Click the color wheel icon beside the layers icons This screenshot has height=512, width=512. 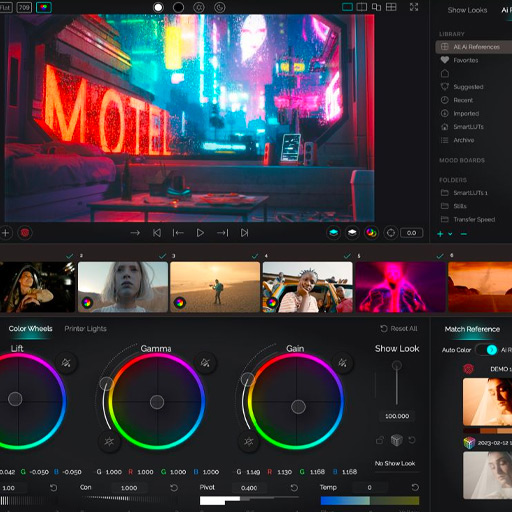371,233
